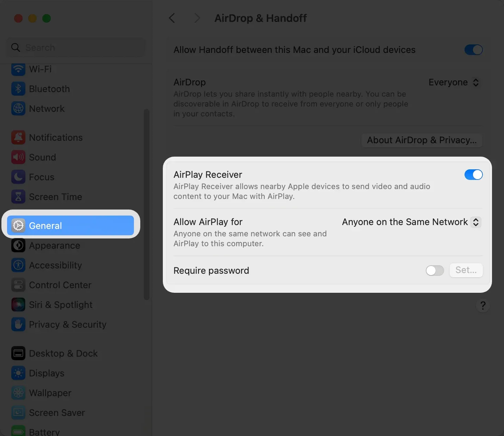Click the Displays sun icon
This screenshot has height=436, width=504.
18,373
